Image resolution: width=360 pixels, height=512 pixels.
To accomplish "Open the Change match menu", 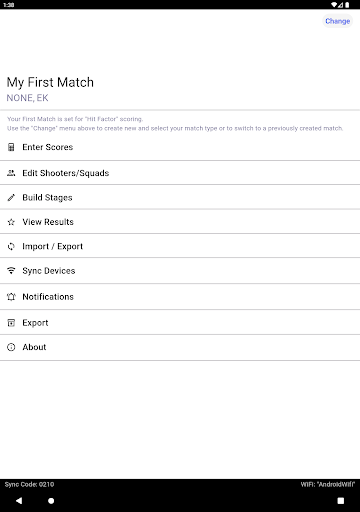I will click(337, 21).
